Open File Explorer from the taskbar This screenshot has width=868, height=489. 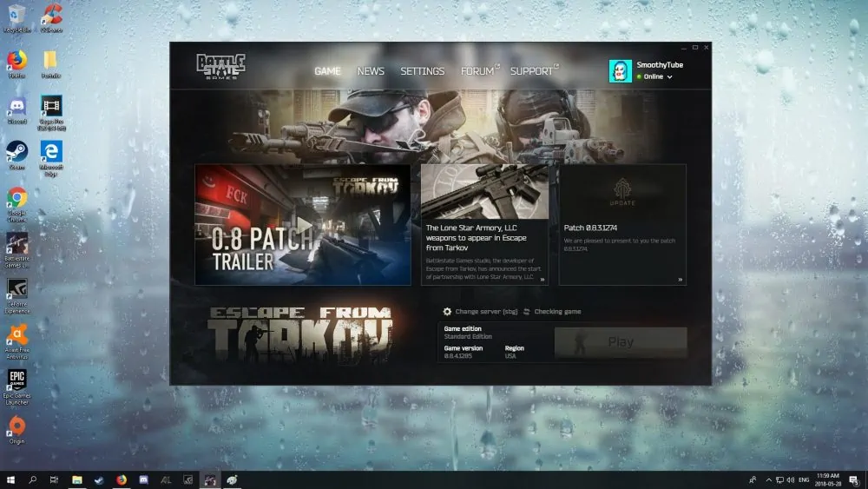pos(77,479)
